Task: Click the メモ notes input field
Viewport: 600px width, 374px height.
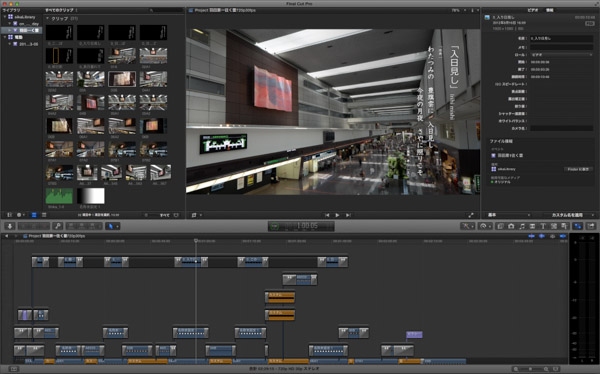Action: (561, 47)
